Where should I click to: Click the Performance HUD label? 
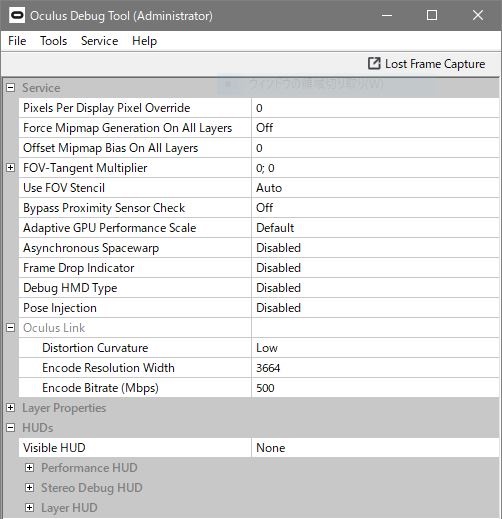tap(89, 468)
